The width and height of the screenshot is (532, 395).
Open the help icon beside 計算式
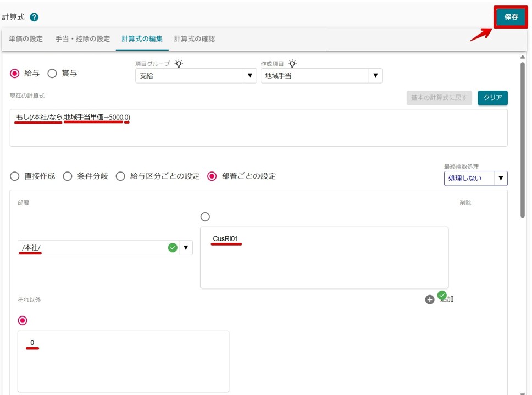click(x=34, y=17)
